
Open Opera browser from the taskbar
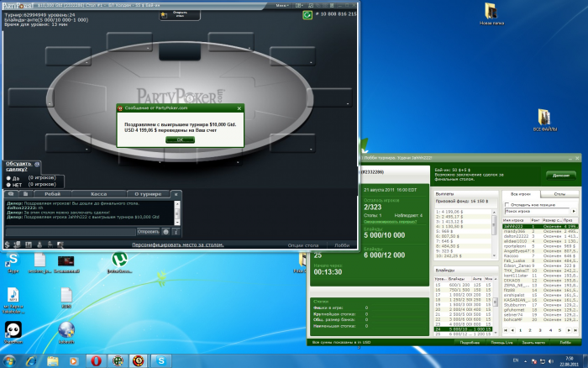(x=96, y=361)
